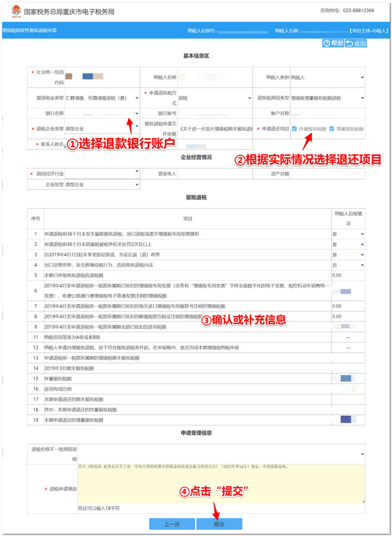The width and height of the screenshot is (392, 536).
Task: Click row 15 存量留抵税额 item
Action: point(58,379)
